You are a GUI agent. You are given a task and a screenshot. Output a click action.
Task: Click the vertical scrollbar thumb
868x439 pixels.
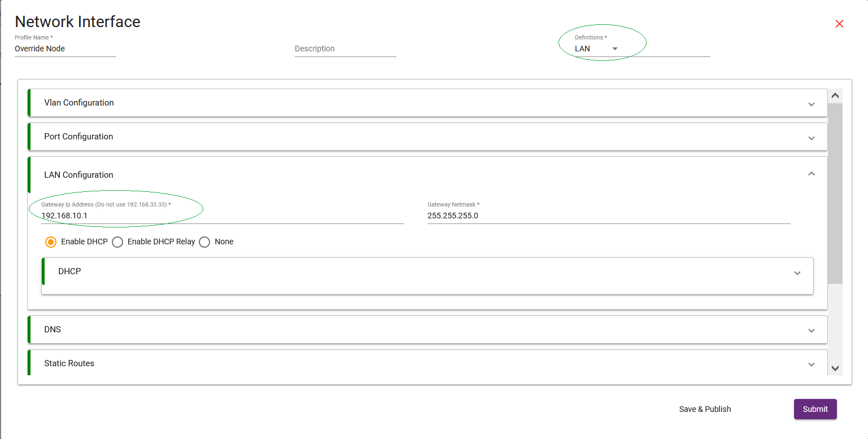[835, 193]
